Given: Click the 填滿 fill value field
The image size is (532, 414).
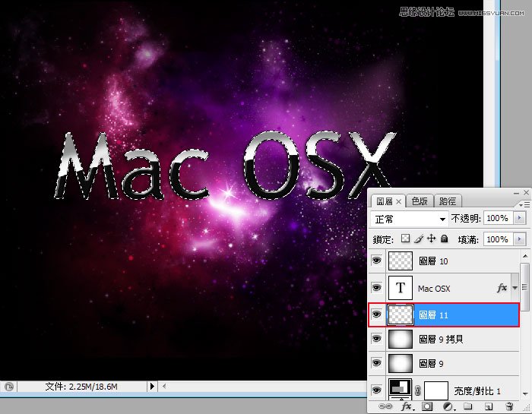Looking at the screenshot, I should (x=499, y=239).
